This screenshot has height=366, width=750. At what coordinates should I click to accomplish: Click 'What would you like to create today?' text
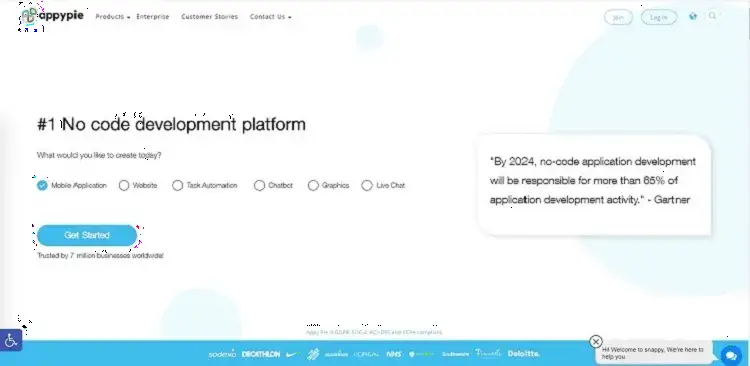[x=99, y=155]
